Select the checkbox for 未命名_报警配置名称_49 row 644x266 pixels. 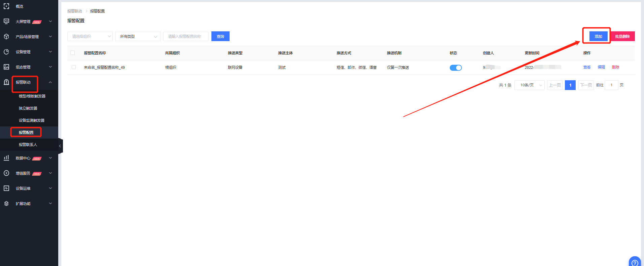click(74, 67)
